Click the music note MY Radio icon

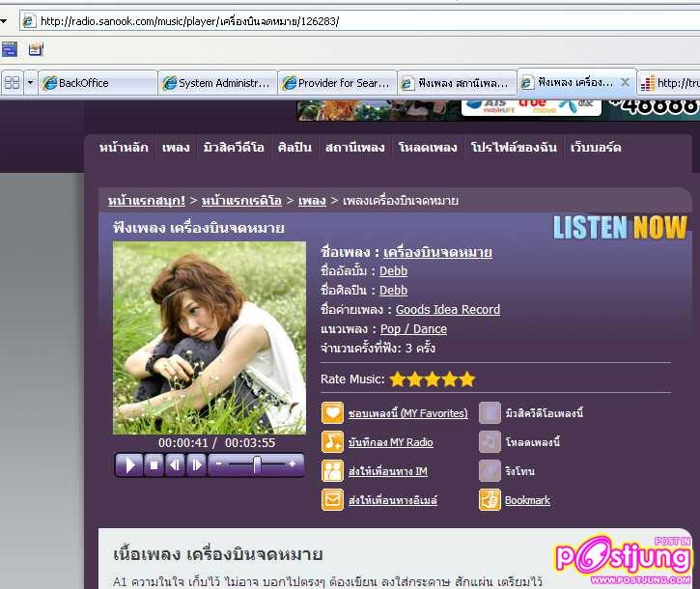332,442
